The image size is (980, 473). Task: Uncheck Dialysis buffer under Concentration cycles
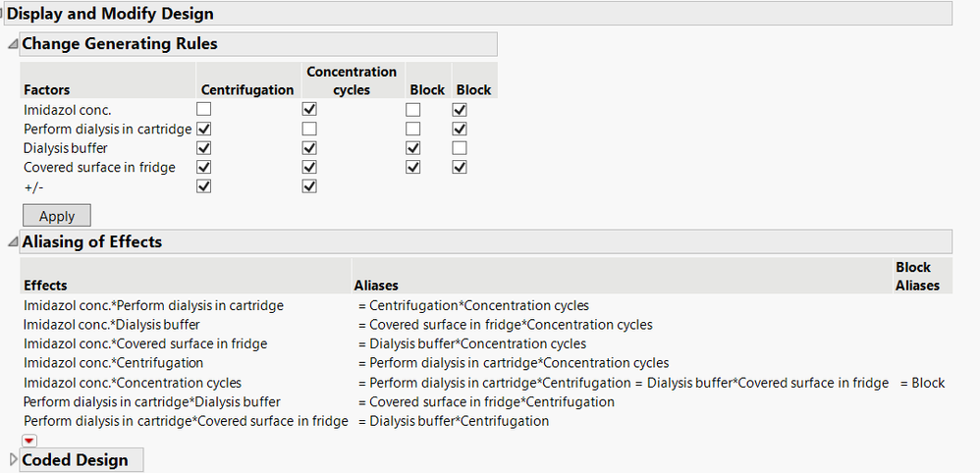pos(309,148)
